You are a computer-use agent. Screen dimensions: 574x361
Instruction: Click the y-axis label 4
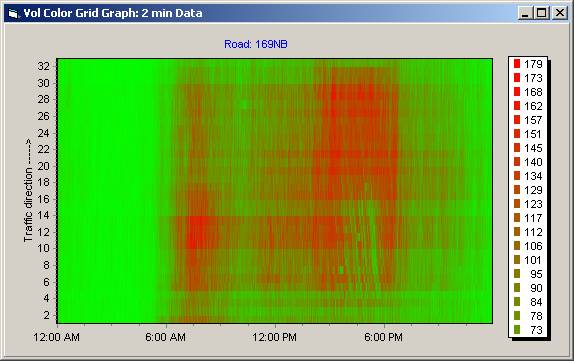46,298
